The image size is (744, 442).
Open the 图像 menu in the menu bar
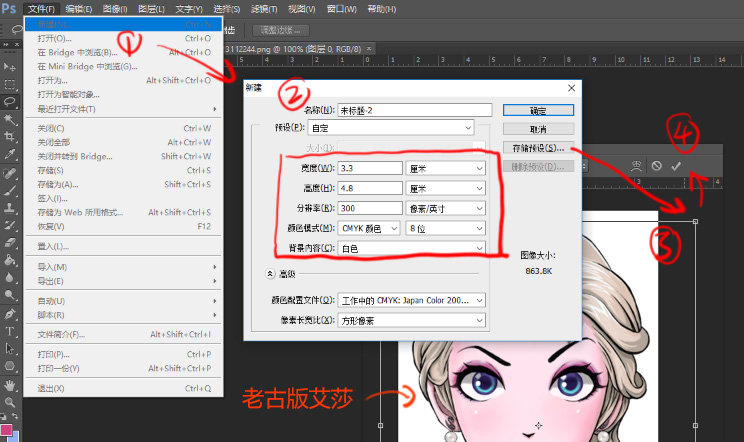pos(115,8)
